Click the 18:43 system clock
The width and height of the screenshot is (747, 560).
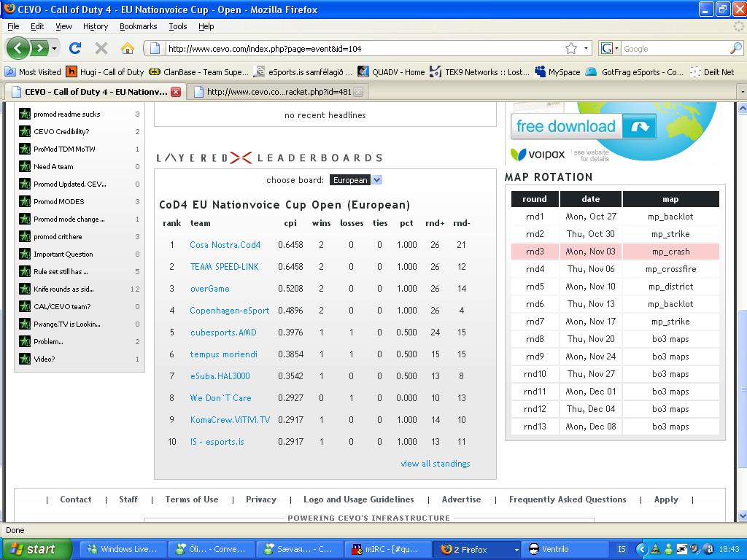pos(729,549)
